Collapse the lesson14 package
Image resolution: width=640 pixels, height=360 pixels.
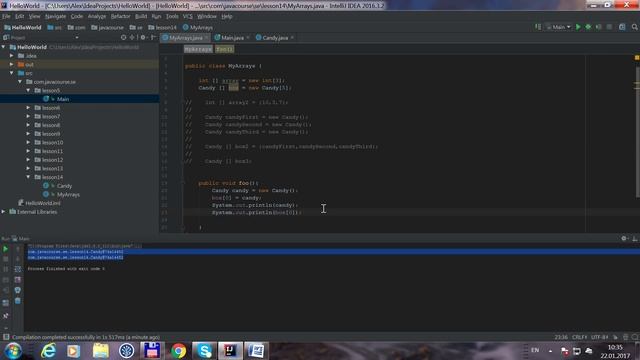[29, 177]
